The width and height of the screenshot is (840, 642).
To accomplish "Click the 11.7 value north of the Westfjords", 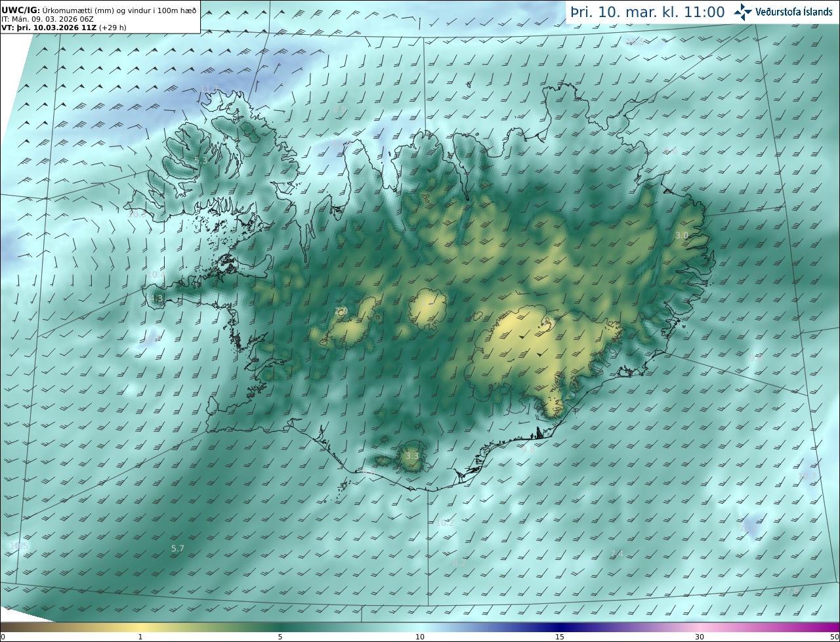I will [209, 89].
